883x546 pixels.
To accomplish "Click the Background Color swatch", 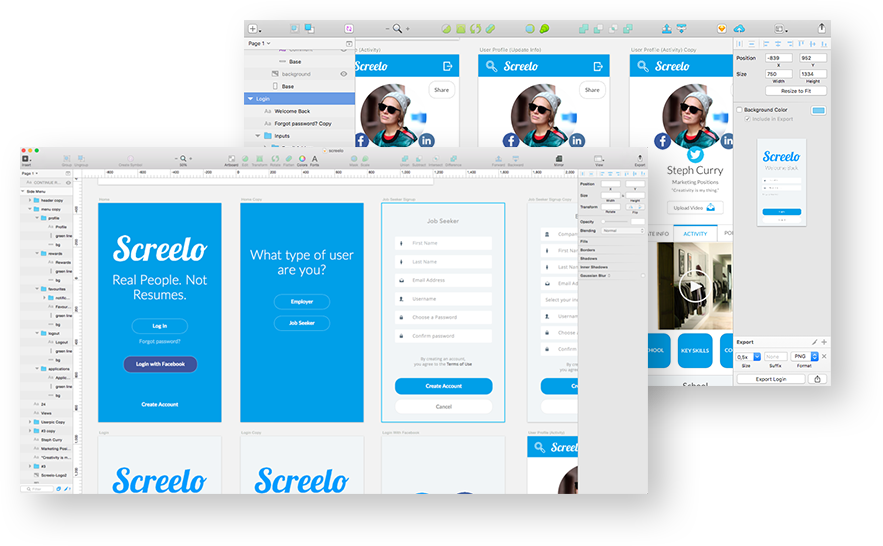I will point(819,110).
